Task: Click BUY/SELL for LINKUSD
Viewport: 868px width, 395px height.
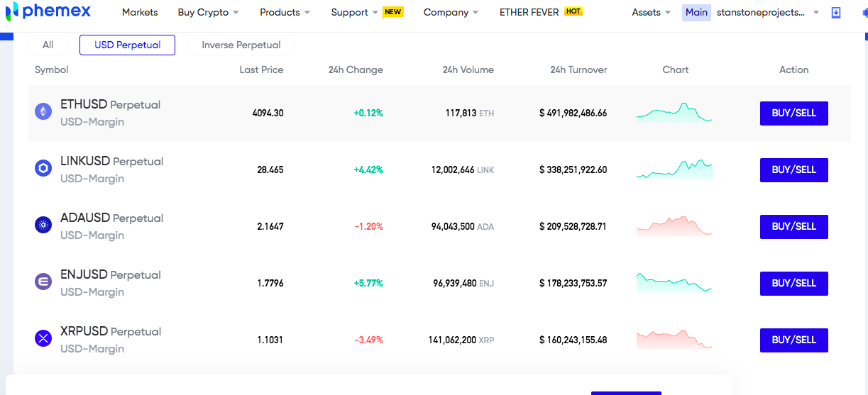Action: pyautogui.click(x=793, y=170)
